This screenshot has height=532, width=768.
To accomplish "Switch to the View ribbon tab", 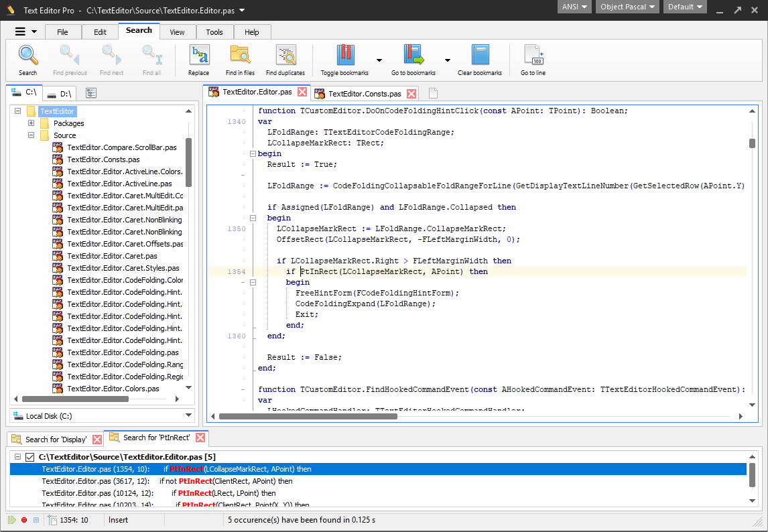I will (x=178, y=32).
